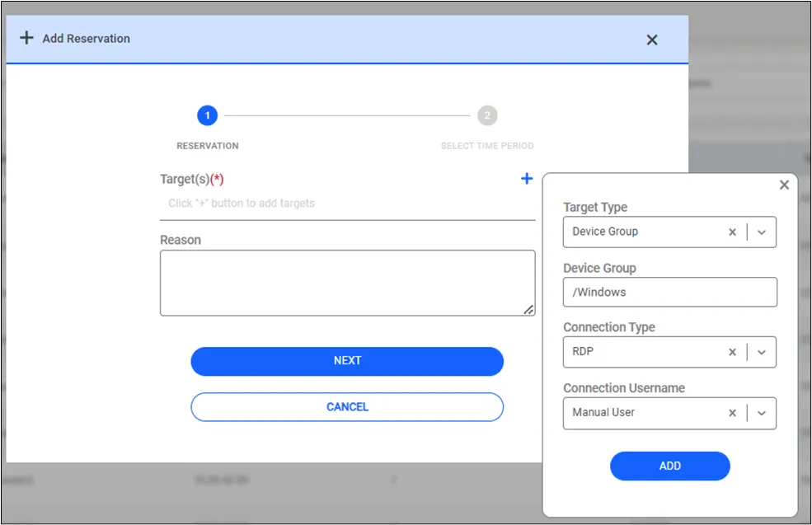The height and width of the screenshot is (525, 812).
Task: Close the target popup panel
Action: click(784, 185)
